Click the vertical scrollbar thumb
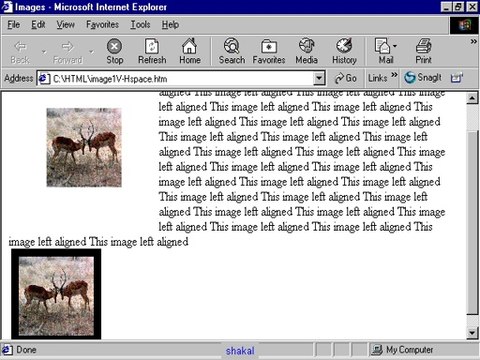 coord(472,222)
